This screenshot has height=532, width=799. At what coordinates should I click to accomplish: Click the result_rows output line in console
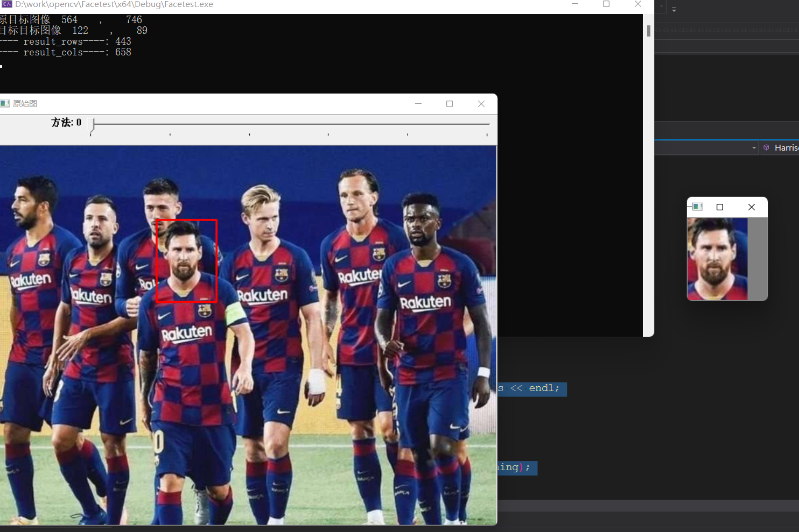[65, 41]
